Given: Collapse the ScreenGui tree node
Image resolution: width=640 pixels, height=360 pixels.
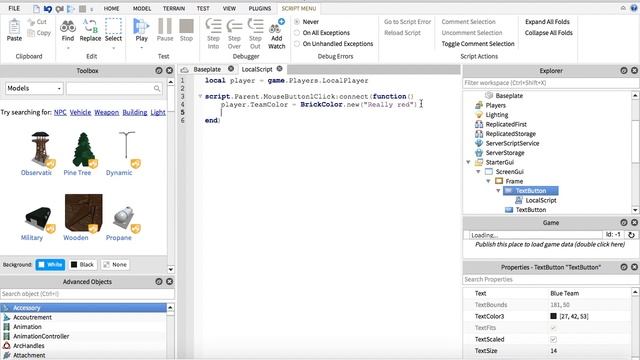Looking at the screenshot, I should pyautogui.click(x=478, y=172).
